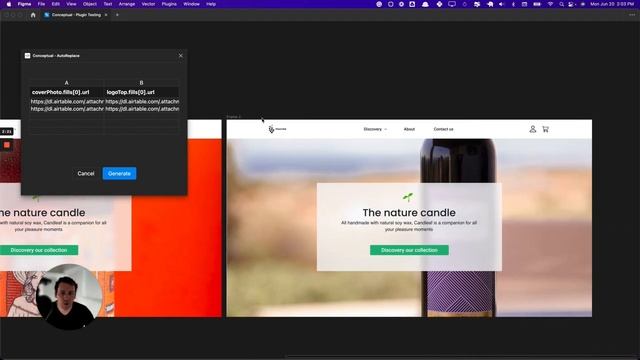Open the Figma application menu
640x360 pixels.
pos(24,4)
